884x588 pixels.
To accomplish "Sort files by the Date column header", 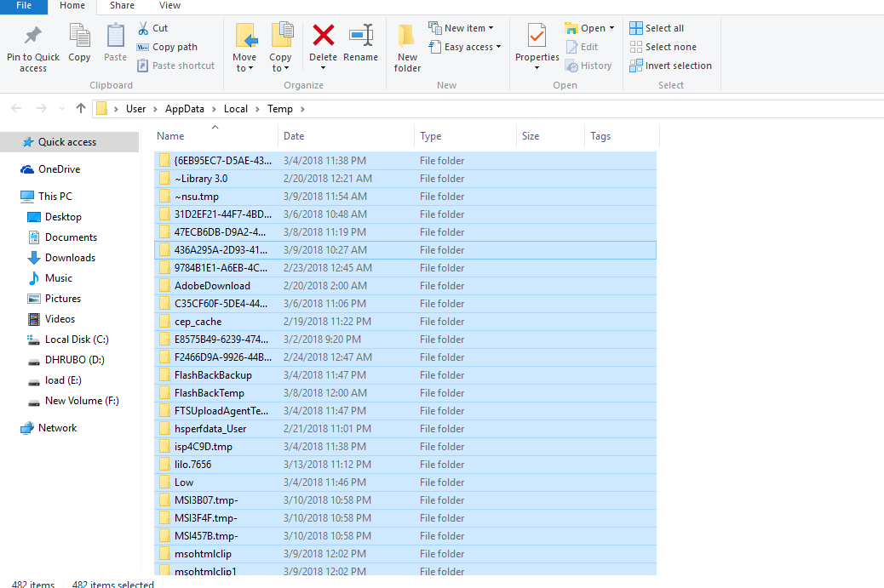I will [x=294, y=136].
